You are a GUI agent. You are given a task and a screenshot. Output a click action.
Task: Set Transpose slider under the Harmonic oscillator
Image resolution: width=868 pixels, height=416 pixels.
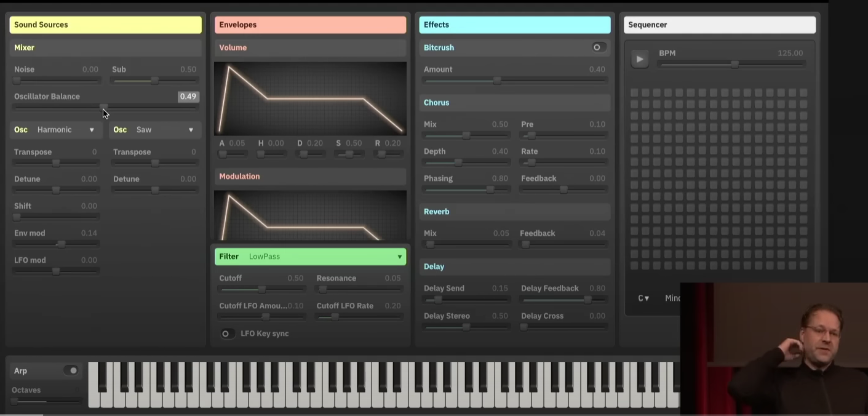pos(56,163)
